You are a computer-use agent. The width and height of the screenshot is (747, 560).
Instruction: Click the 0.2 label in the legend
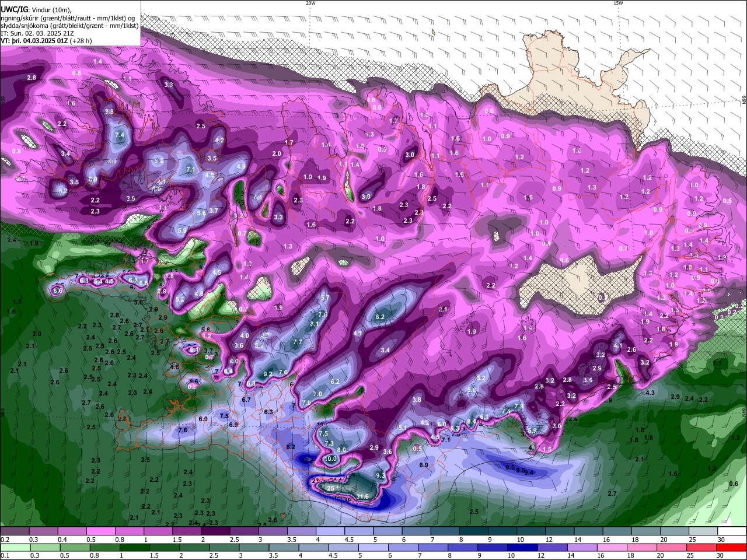tap(4, 540)
